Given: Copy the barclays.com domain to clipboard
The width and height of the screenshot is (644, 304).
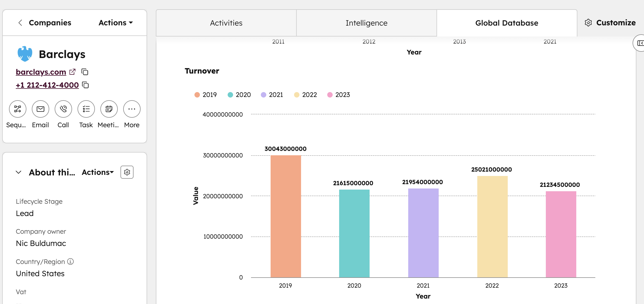Looking at the screenshot, I should pyautogui.click(x=85, y=72).
